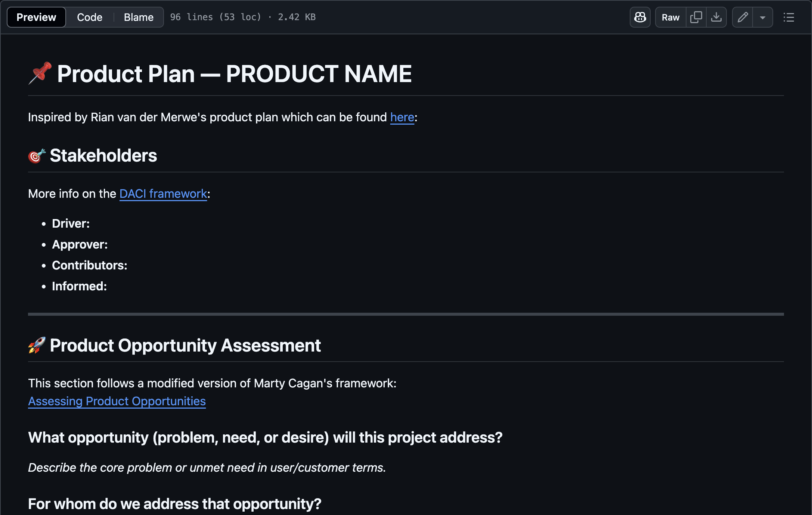The image size is (812, 515).
Task: Open the edit options dropdown arrow
Action: [763, 17]
